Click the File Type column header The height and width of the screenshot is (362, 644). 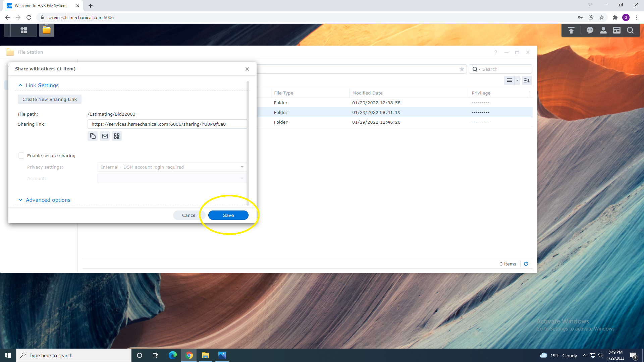[x=283, y=93]
